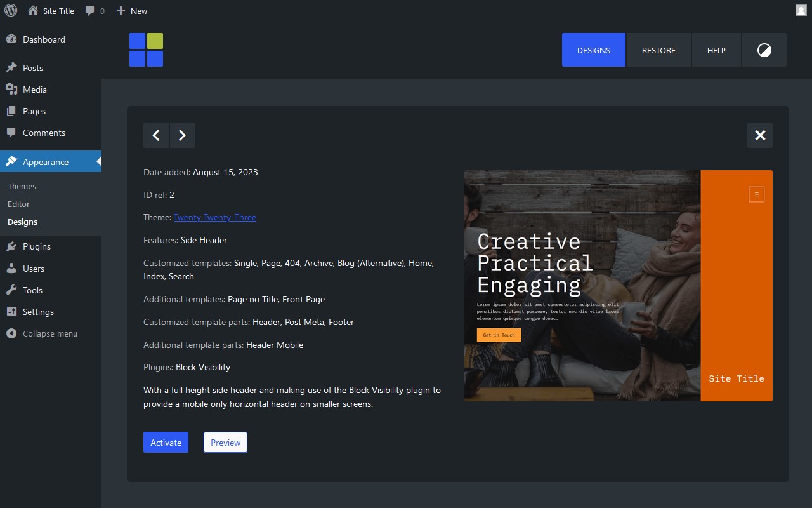Toggle dark/light mode contrast button
The height and width of the screenshot is (508, 812).
coord(764,50)
